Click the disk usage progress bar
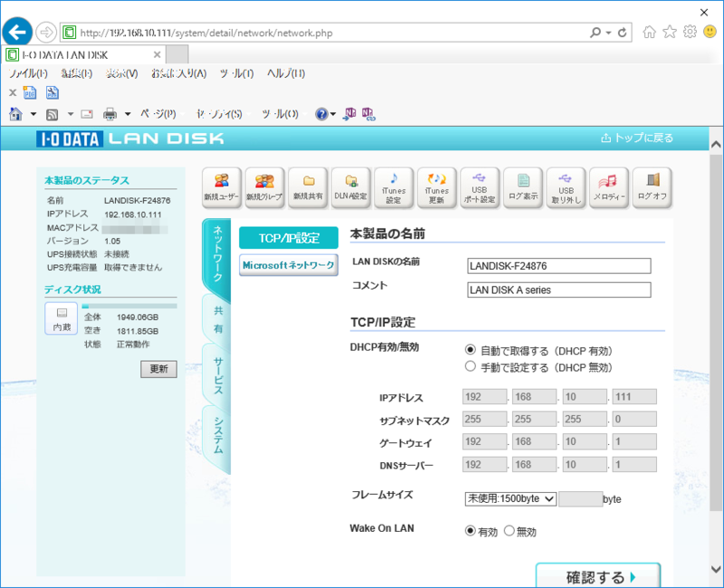The image size is (724, 588). 129,306
